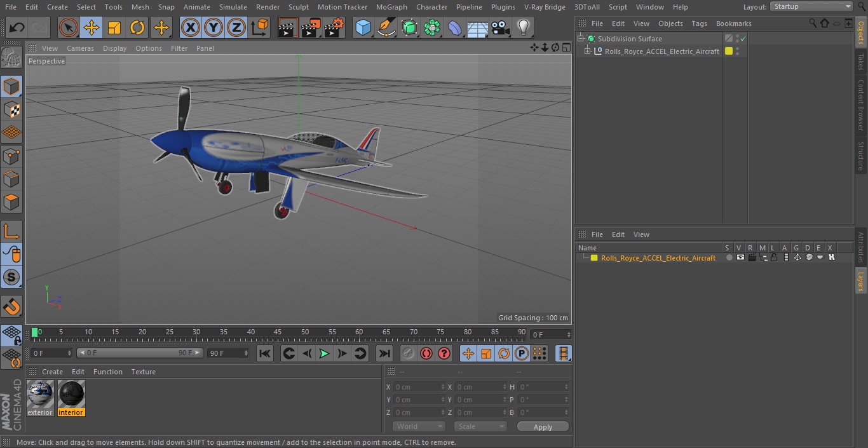The width and height of the screenshot is (868, 448).
Task: Toggle layer Lock icon
Action: pos(774,258)
